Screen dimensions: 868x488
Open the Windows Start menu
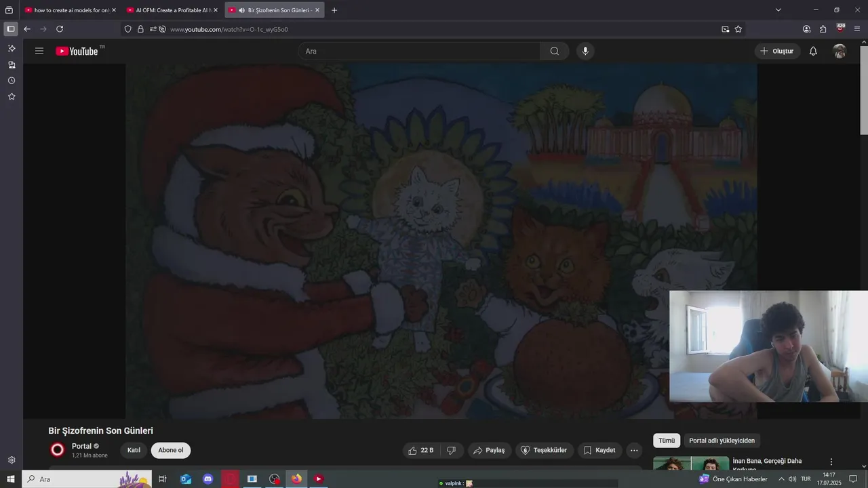(x=10, y=479)
